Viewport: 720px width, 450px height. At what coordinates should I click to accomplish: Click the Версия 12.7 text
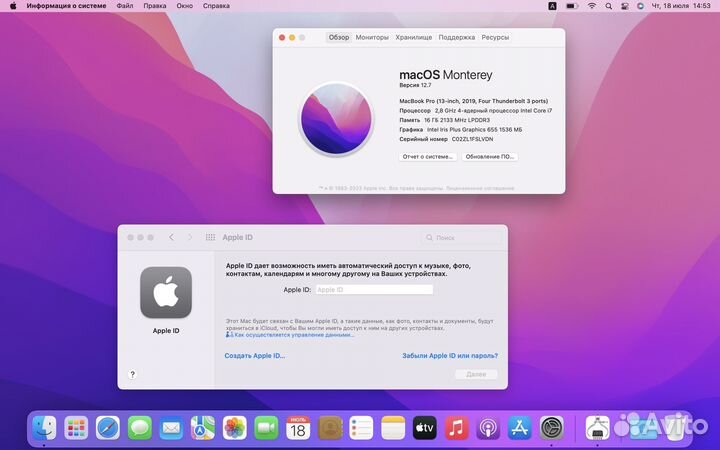pos(415,85)
